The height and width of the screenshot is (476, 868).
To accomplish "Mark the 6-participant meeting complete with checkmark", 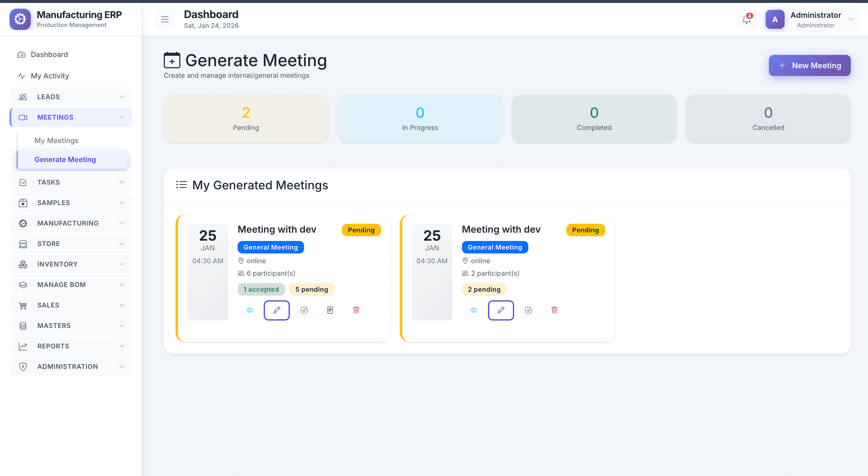I will [x=304, y=310].
